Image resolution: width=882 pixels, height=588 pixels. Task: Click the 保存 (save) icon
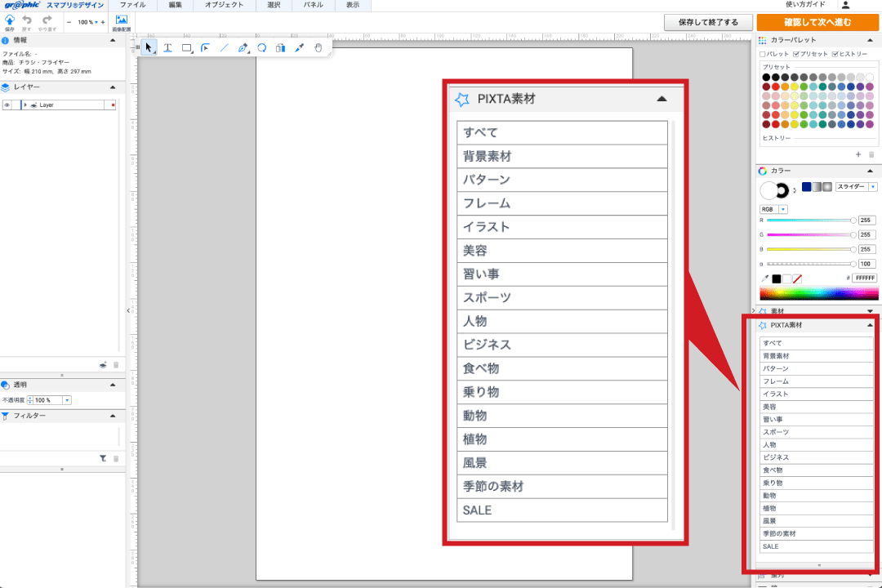click(9, 20)
